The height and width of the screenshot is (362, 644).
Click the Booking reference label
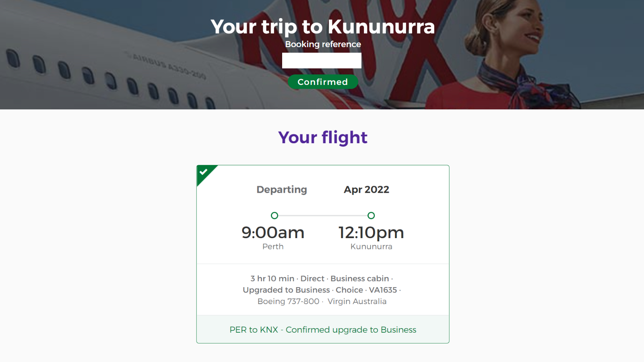pyautogui.click(x=323, y=44)
